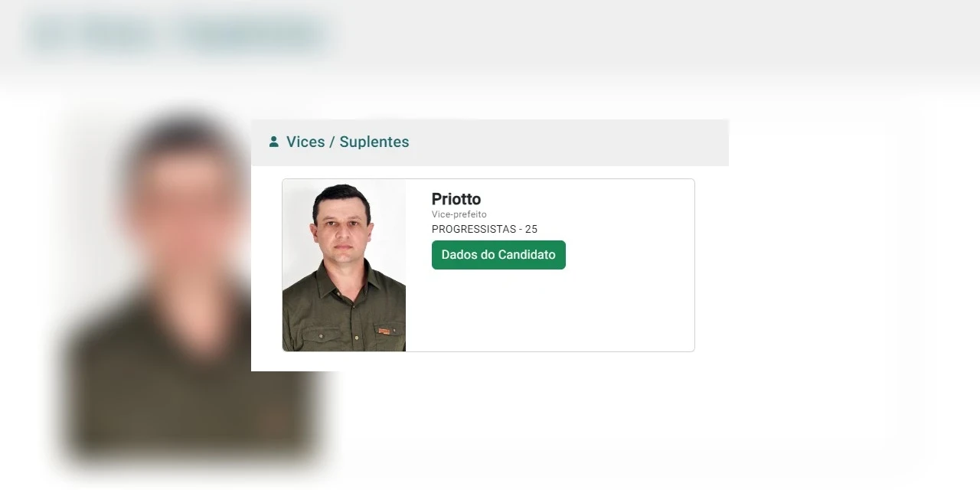Click the shirt pocket patch in Priotto's photo

pyautogui.click(x=385, y=330)
